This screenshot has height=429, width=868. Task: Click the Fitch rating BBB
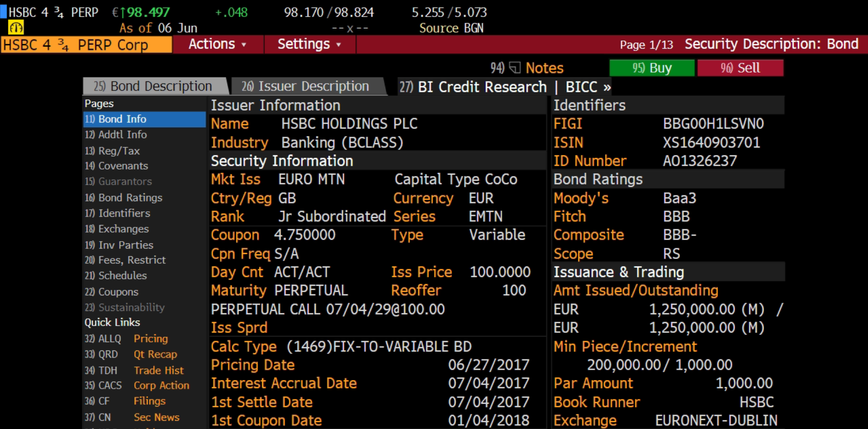click(x=676, y=216)
